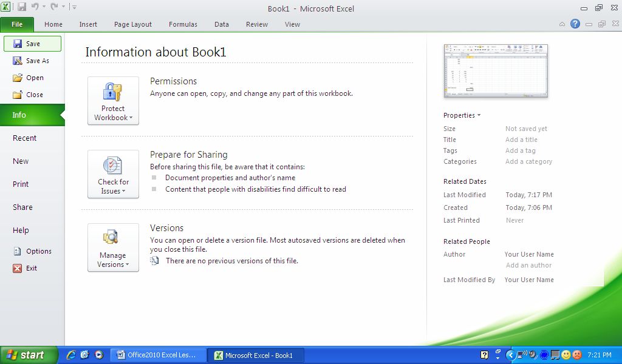Image resolution: width=622 pixels, height=364 pixels.
Task: Open the Page Layout ribbon tab
Action: (133, 24)
